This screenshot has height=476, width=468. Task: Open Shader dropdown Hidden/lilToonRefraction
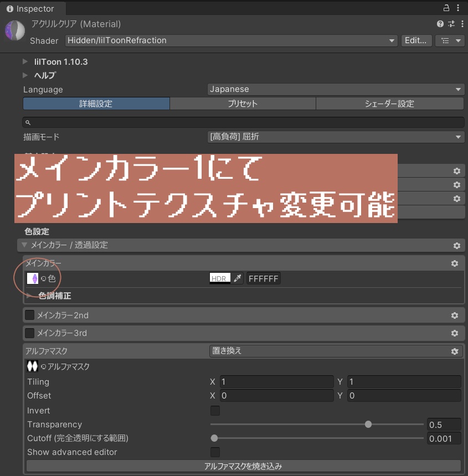click(x=231, y=40)
